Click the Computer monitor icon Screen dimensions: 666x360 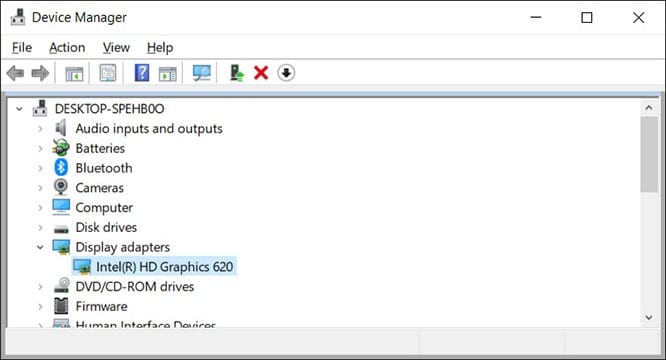pos(61,207)
